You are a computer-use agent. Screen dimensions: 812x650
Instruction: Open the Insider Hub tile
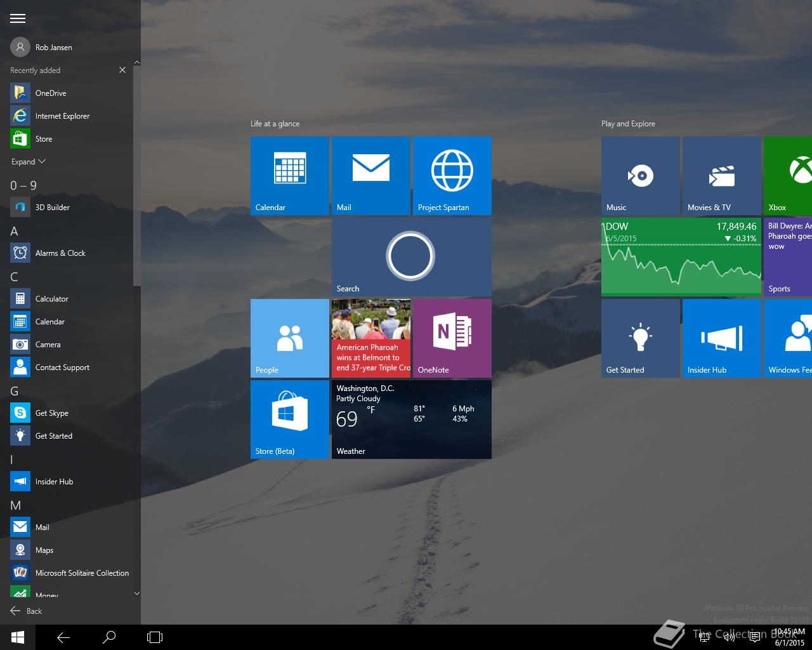point(721,338)
